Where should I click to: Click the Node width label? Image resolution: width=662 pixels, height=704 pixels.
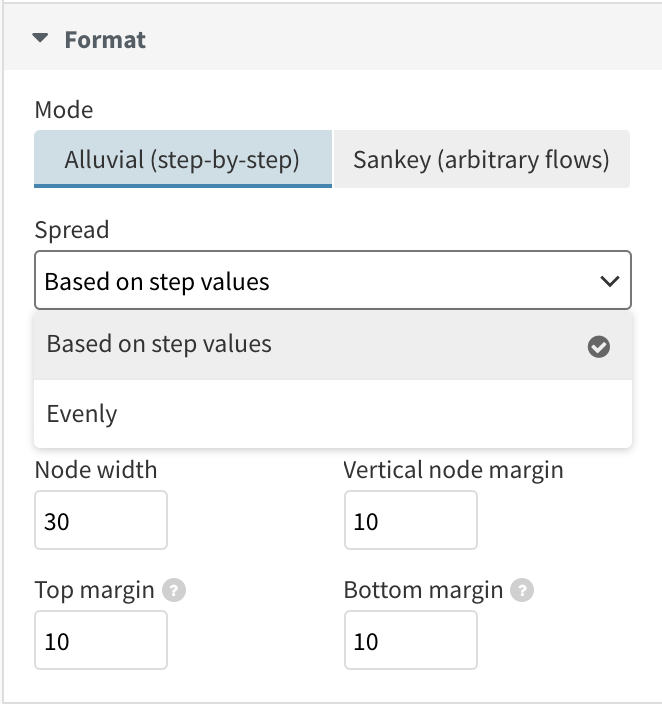[x=96, y=470]
